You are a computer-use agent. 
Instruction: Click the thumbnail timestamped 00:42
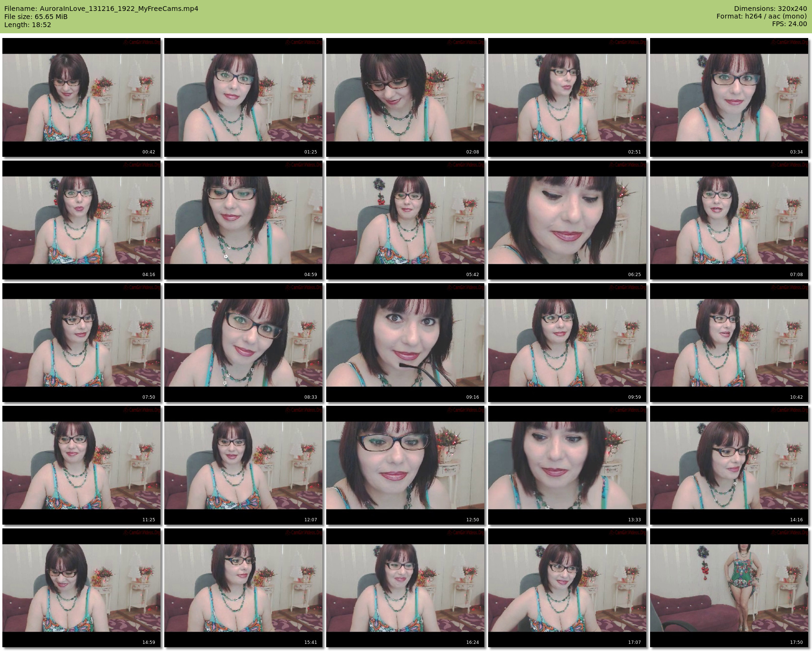click(82, 97)
